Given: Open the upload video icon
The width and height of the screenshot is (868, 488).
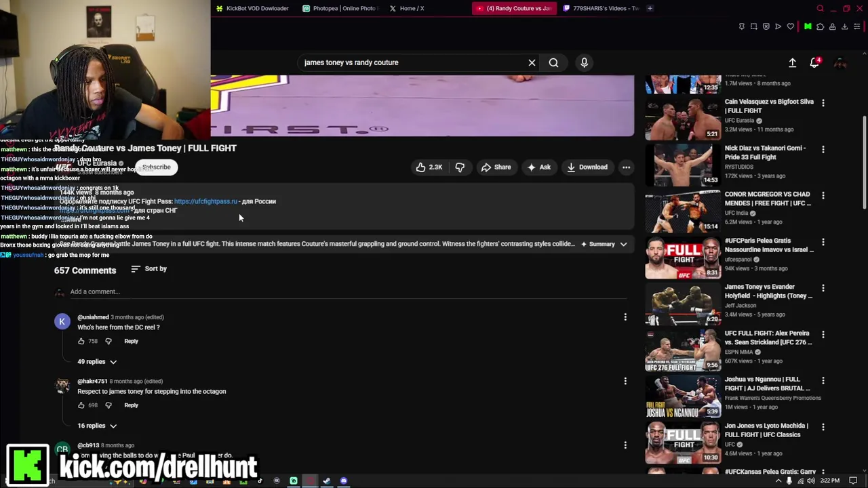Looking at the screenshot, I should (792, 62).
